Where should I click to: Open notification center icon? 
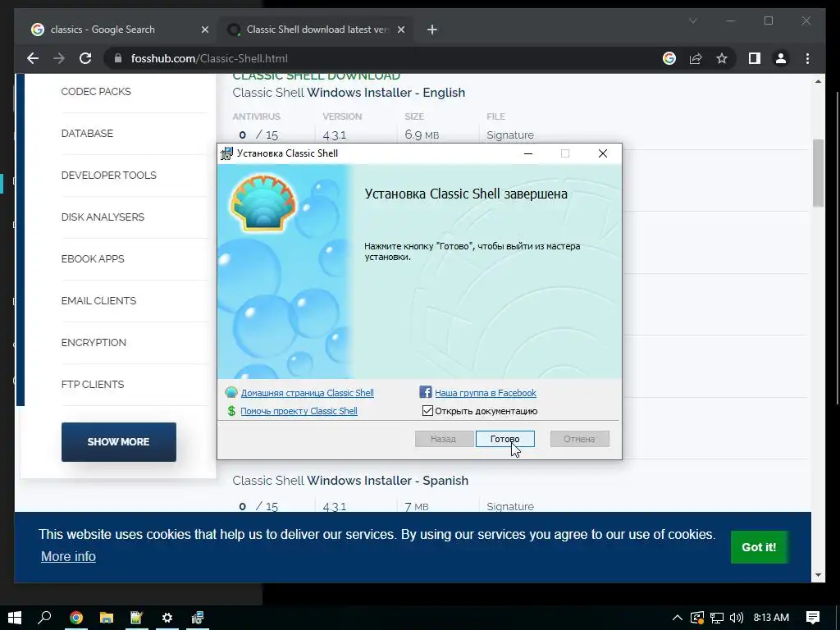click(813, 618)
